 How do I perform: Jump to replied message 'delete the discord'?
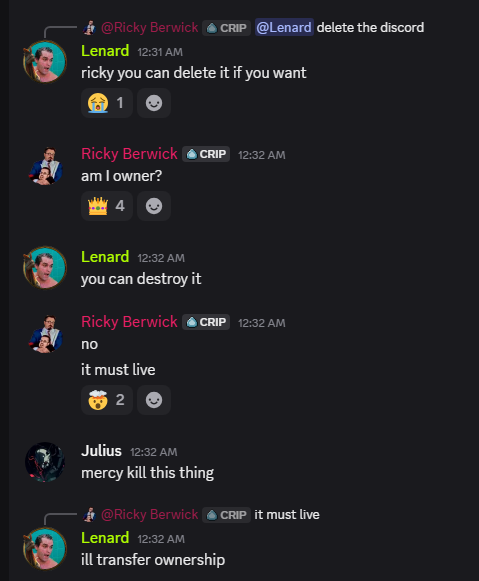(370, 27)
